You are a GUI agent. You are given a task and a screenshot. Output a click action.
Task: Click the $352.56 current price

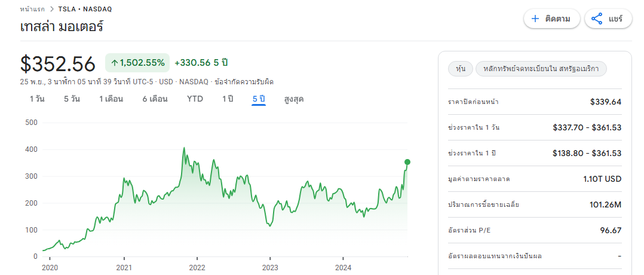click(58, 64)
